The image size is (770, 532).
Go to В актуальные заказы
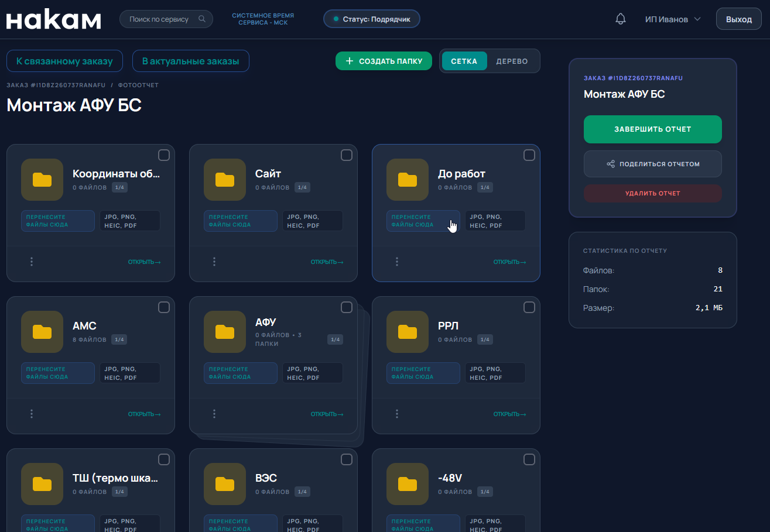click(x=191, y=61)
